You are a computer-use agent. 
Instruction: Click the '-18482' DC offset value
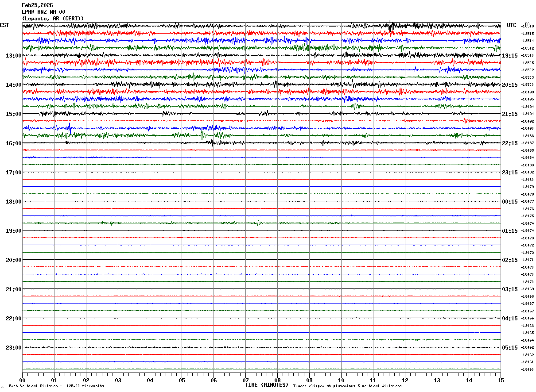pyautogui.click(x=527, y=173)
